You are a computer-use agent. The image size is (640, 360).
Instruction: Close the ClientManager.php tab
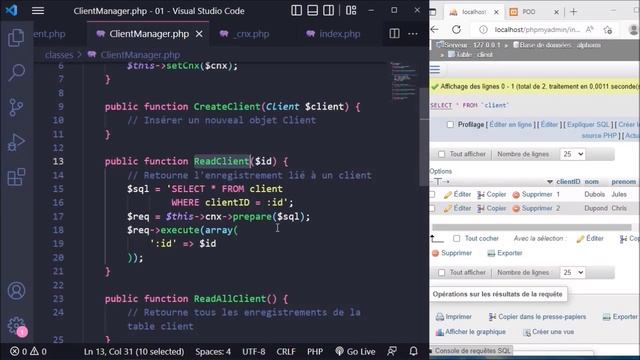[x=199, y=34]
